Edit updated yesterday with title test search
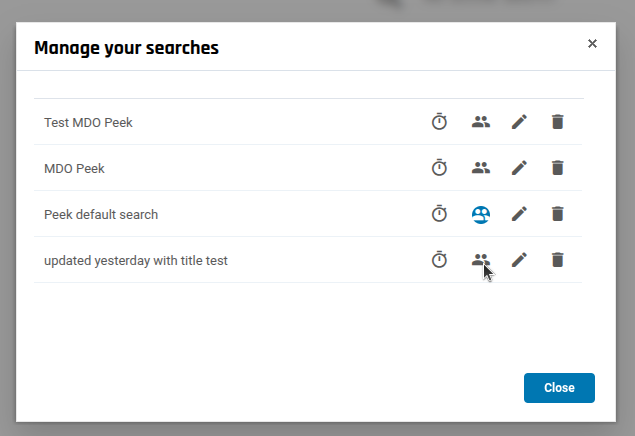Screen dimensions: 635x436 click(519, 260)
